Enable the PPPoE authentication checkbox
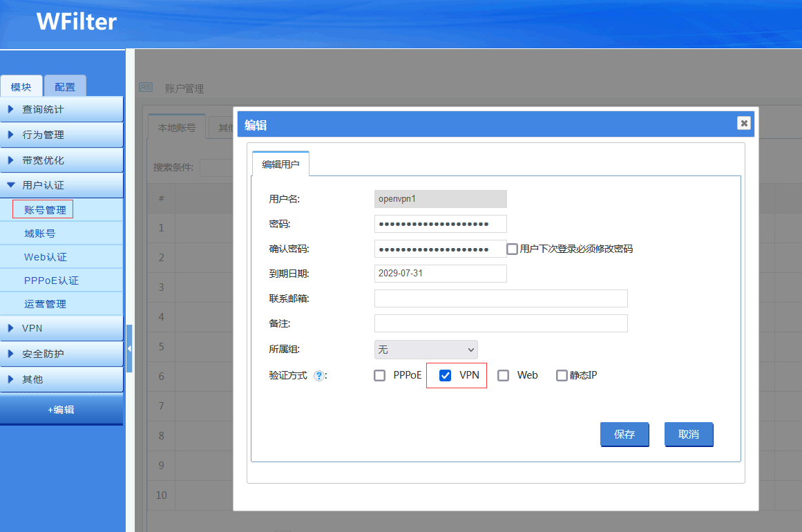The width and height of the screenshot is (802, 532). pyautogui.click(x=379, y=376)
